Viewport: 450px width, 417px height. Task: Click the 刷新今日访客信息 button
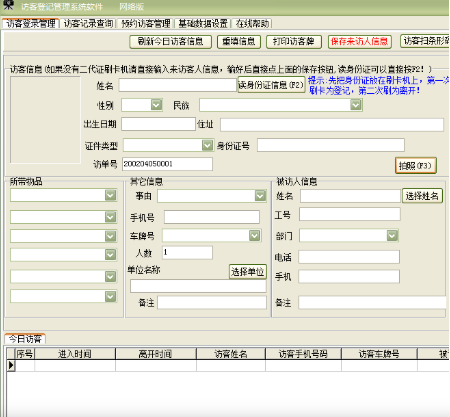[170, 42]
